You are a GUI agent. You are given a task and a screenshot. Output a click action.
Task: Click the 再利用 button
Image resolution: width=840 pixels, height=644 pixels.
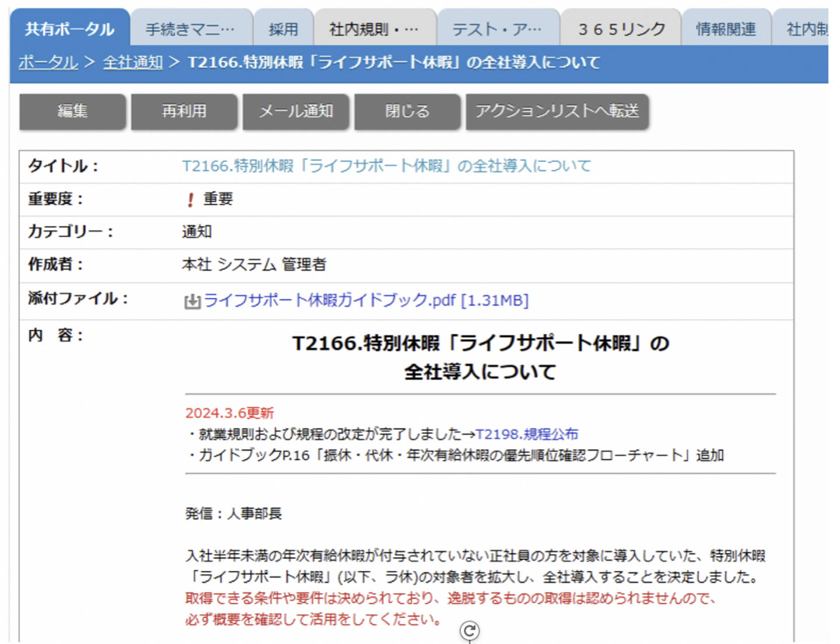(184, 111)
